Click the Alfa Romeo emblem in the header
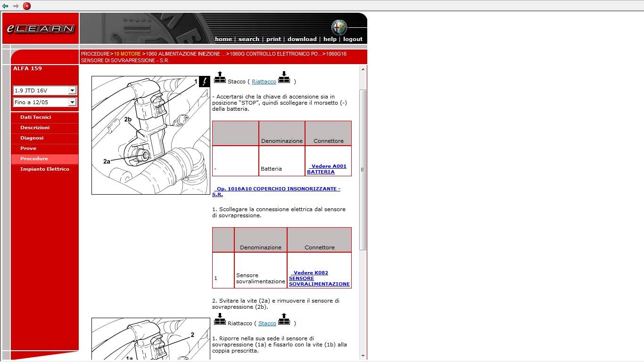The width and height of the screenshot is (644, 362). 339,27
